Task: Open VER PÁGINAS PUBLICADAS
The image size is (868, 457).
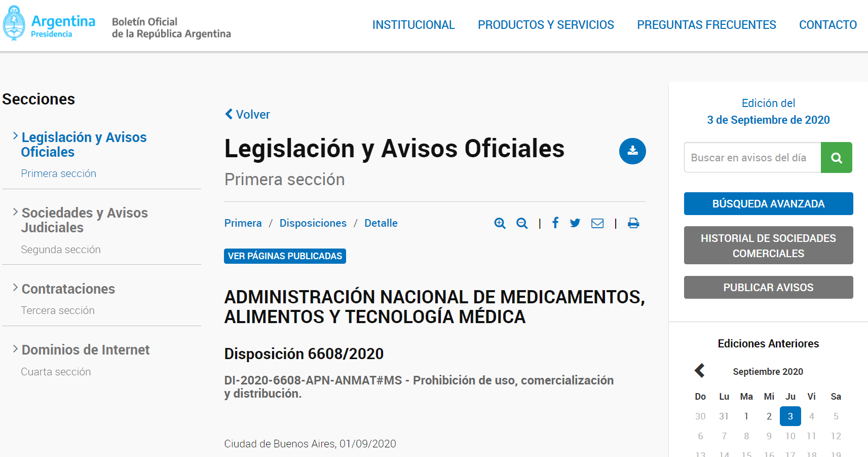Action: (285, 256)
